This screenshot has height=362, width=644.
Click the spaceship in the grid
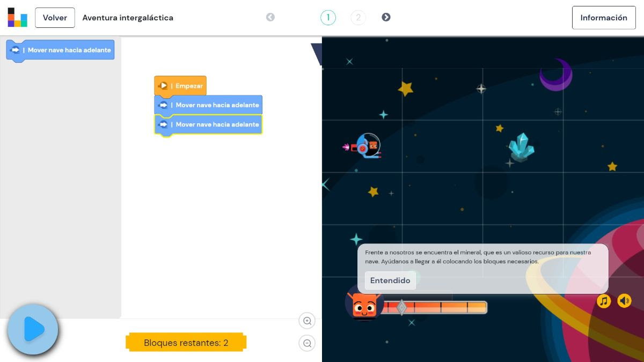363,146
